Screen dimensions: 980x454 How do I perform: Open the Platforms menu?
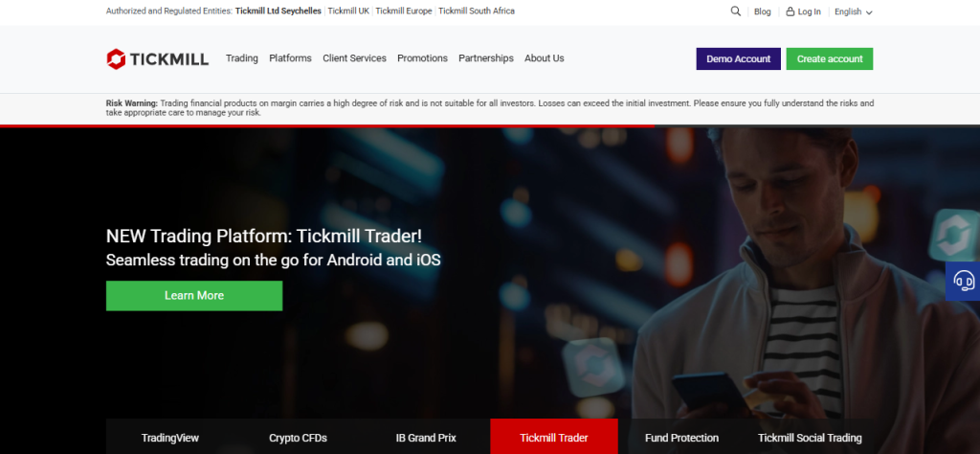tap(290, 58)
